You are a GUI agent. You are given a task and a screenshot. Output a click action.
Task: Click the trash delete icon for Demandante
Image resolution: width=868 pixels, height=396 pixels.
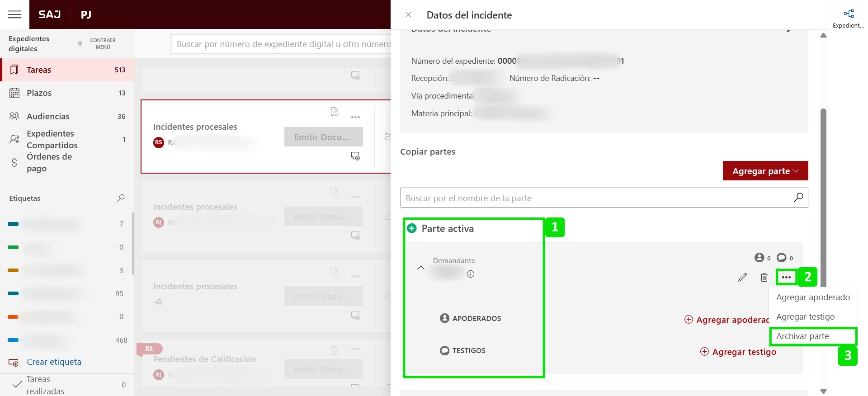tap(764, 277)
